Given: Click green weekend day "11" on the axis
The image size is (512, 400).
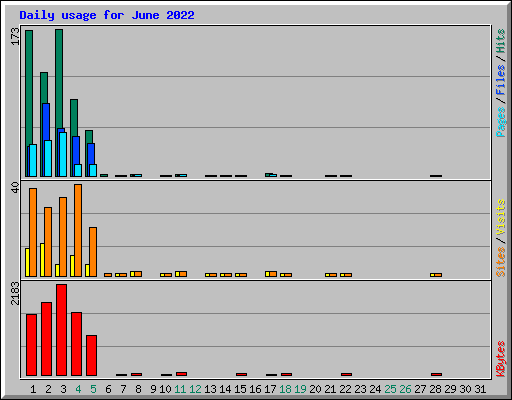Looking at the screenshot, I should 180,389.
